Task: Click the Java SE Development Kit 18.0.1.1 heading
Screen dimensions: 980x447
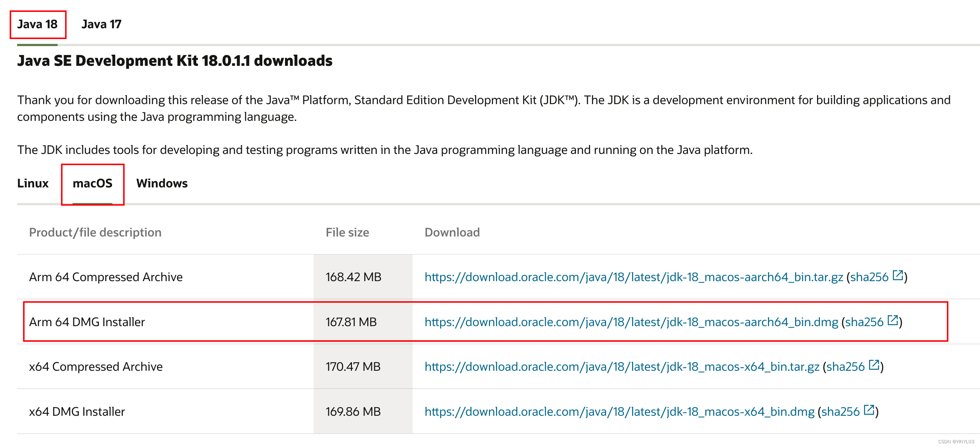Action: [174, 61]
